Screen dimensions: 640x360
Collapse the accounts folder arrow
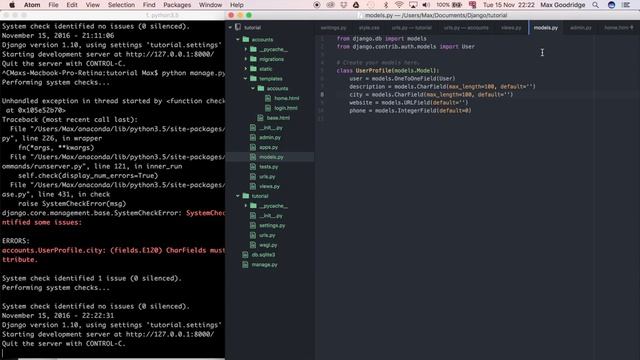coord(238,40)
